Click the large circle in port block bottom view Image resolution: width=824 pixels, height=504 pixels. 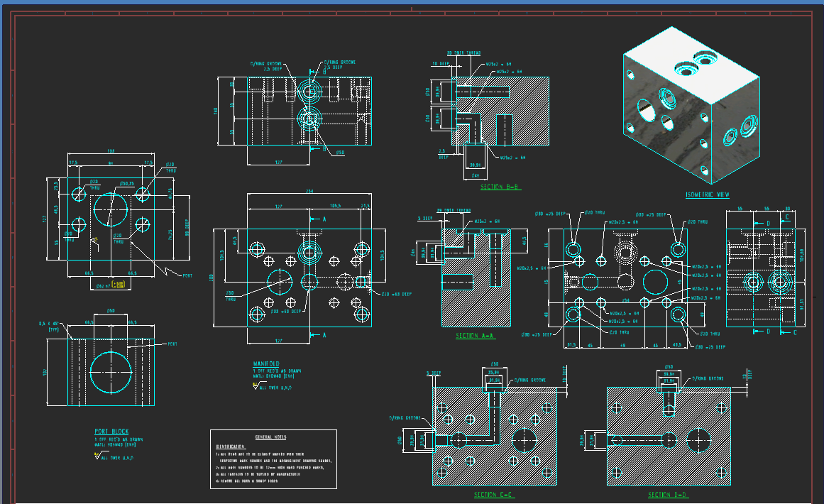(x=111, y=371)
